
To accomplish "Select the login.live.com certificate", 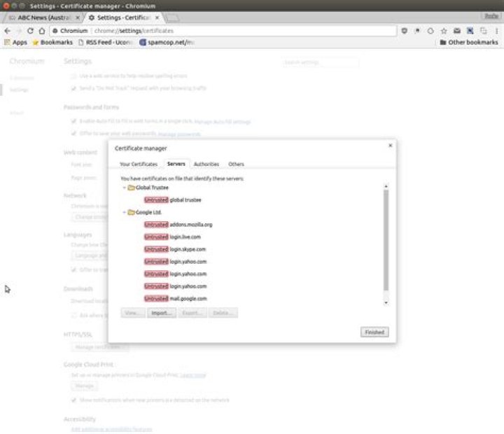I will [172, 237].
